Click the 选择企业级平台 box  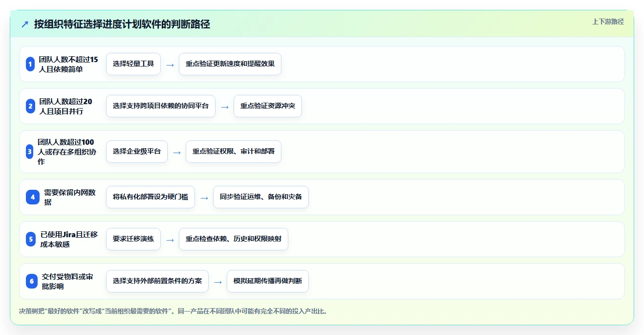pos(137,152)
